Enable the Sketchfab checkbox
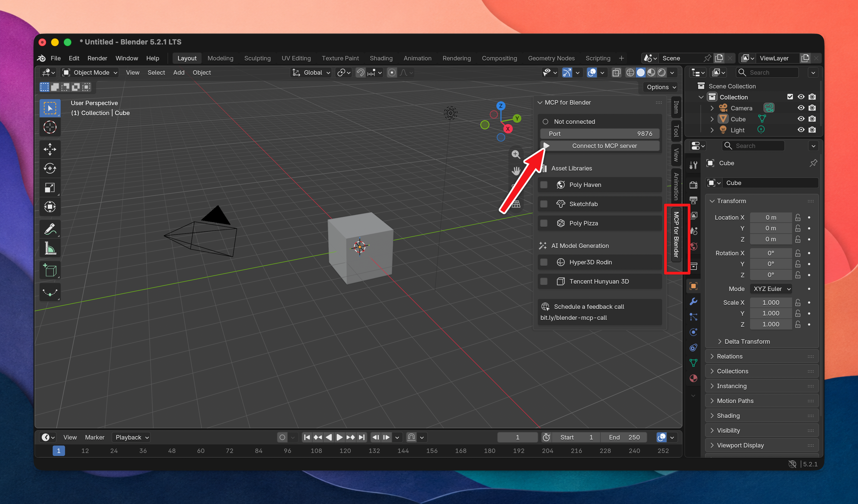 pyautogui.click(x=544, y=204)
